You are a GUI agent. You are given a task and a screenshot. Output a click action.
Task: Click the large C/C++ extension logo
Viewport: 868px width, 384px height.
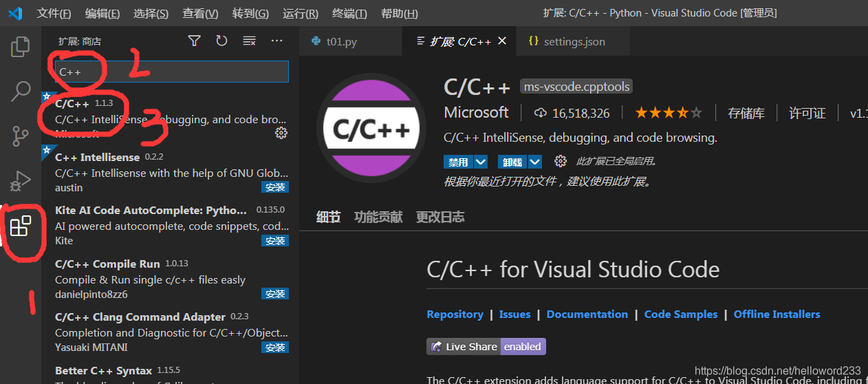pyautogui.click(x=372, y=128)
